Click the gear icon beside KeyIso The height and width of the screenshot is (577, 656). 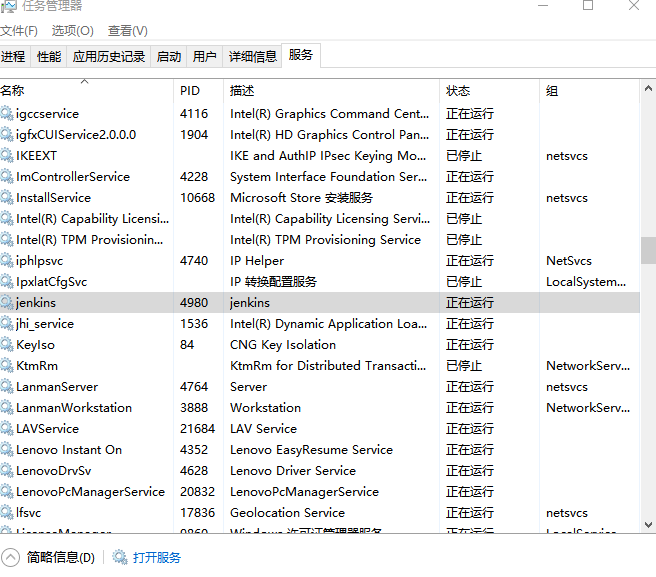[7, 344]
